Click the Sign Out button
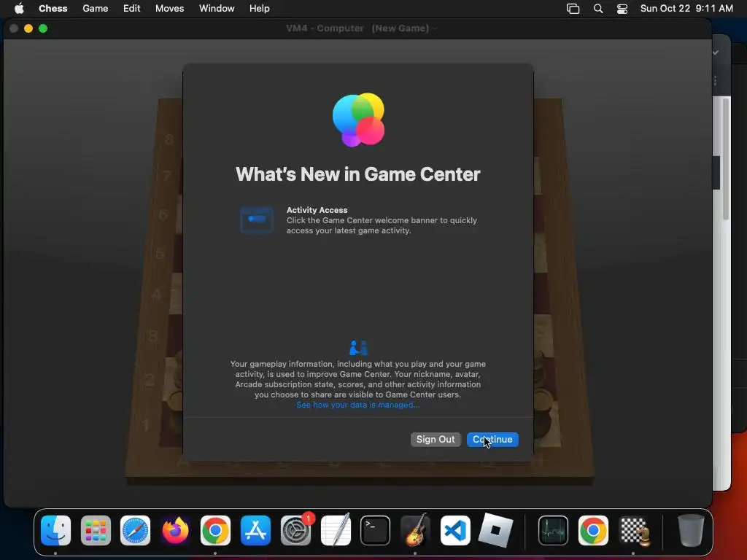Image resolution: width=747 pixels, height=560 pixels. coord(436,439)
